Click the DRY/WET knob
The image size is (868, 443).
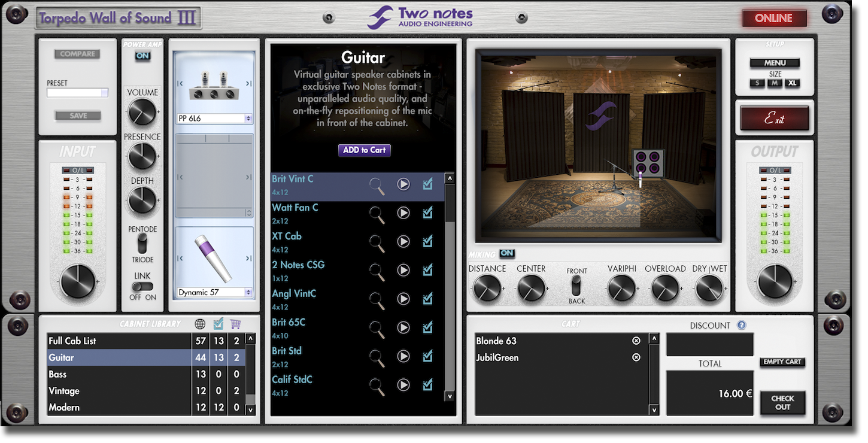click(x=709, y=289)
